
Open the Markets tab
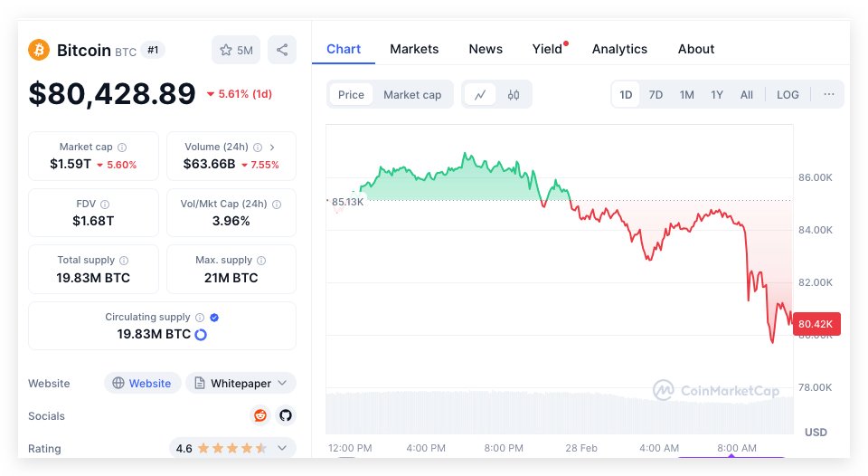coord(414,49)
